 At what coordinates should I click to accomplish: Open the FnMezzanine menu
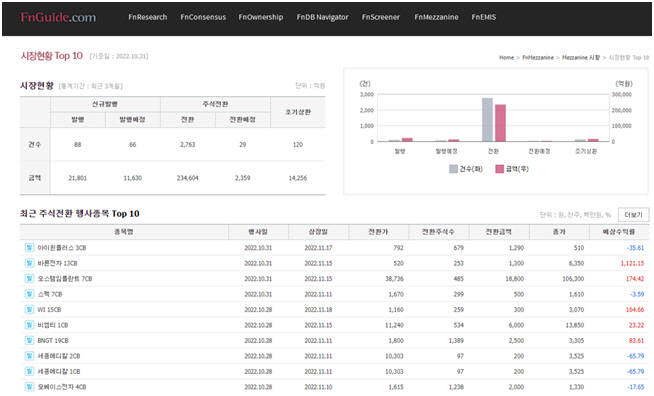point(436,17)
